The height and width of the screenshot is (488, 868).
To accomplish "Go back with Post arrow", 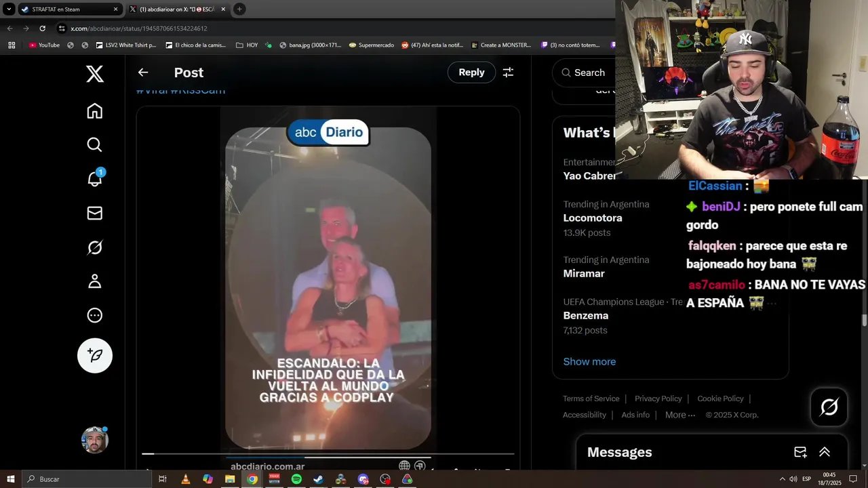I will [142, 73].
